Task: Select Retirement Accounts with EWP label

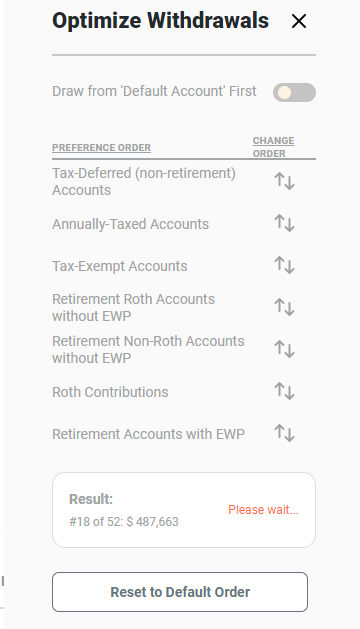Action: [x=148, y=434]
